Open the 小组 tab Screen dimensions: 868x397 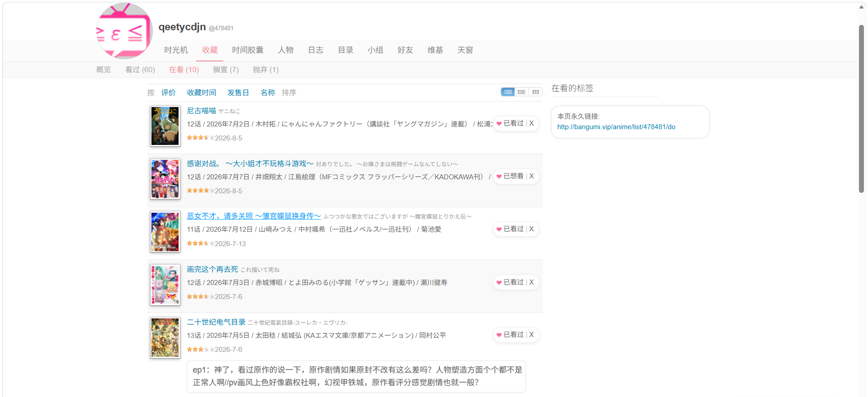pyautogui.click(x=375, y=50)
